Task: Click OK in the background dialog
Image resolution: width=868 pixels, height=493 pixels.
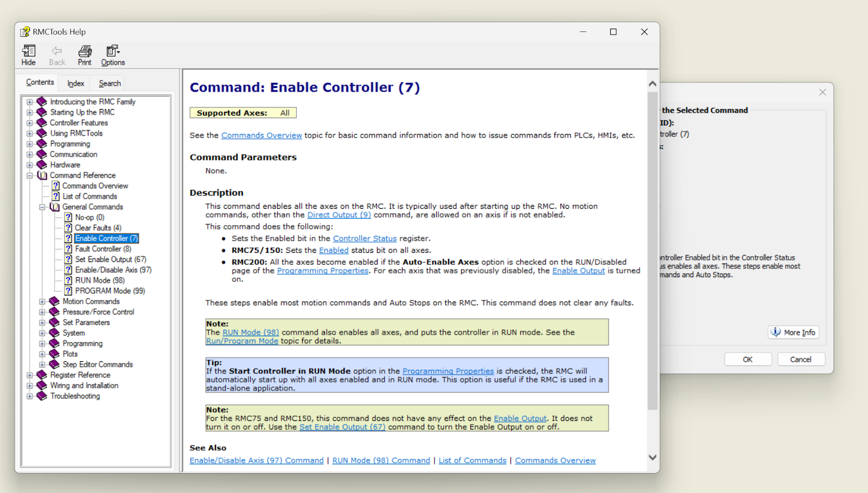Action: click(x=748, y=360)
